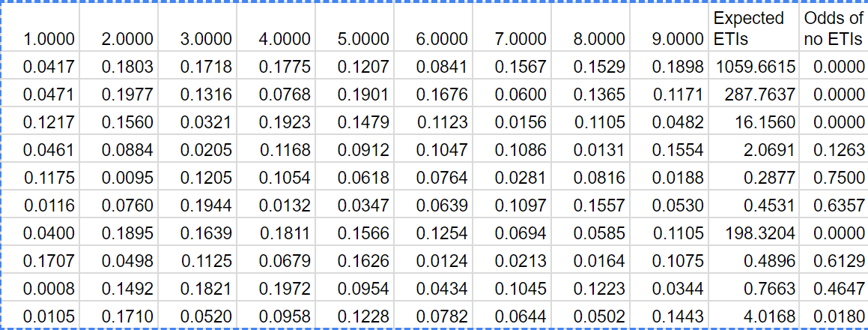Select the cell showing 0.0131
Viewport: 868px width, 330px height.
pyautogui.click(x=598, y=151)
